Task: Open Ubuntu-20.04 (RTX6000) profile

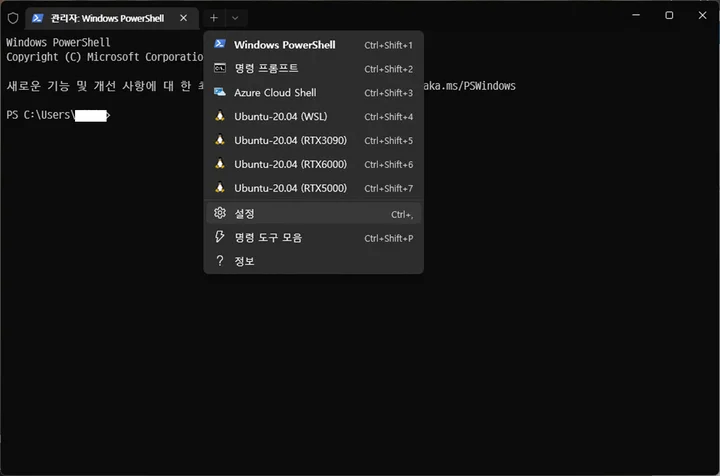Action: coord(290,164)
